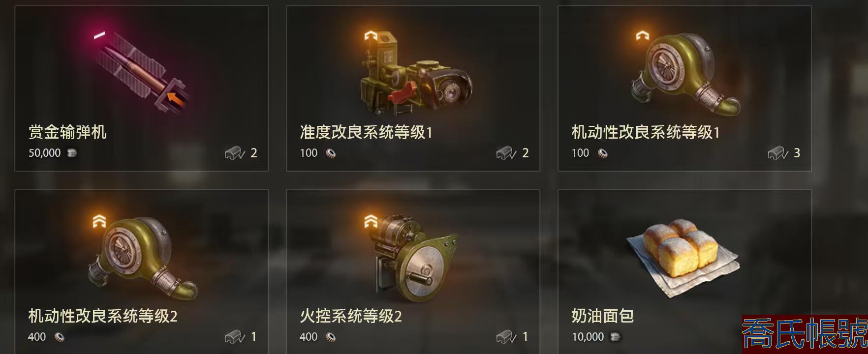Click the 奶油面包 item title
The height and width of the screenshot is (354, 868).
pyautogui.click(x=603, y=316)
